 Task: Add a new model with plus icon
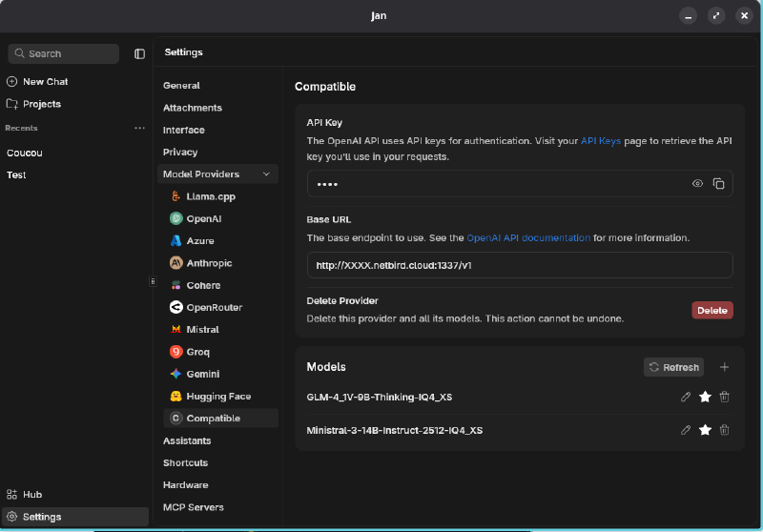pos(724,367)
